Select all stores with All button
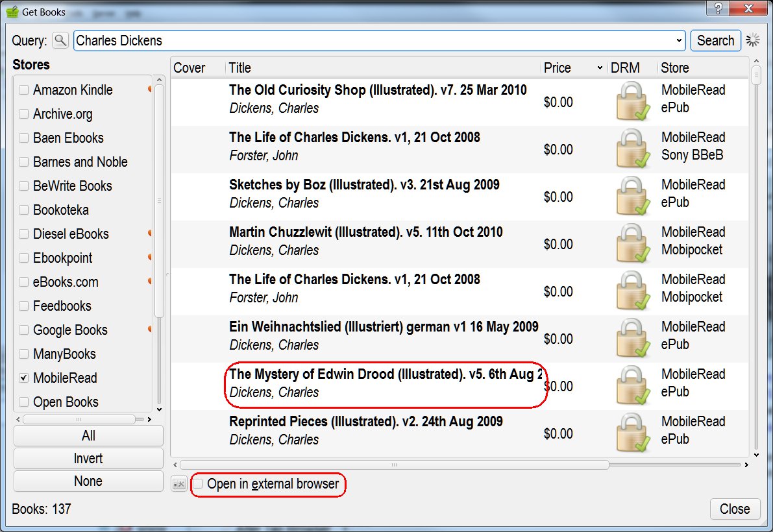This screenshot has height=532, width=773. coord(88,435)
